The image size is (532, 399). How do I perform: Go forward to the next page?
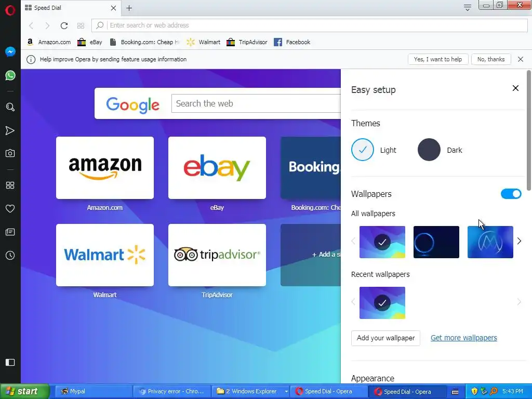pos(47,25)
